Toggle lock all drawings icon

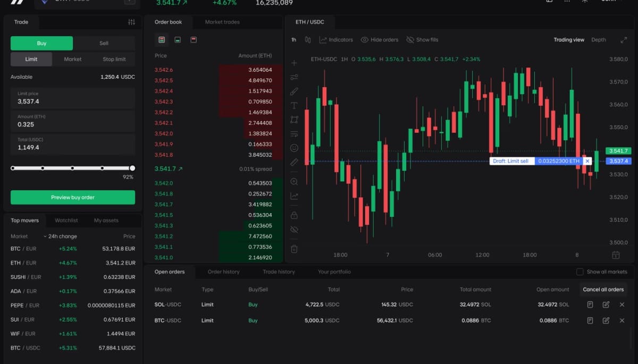point(294,215)
